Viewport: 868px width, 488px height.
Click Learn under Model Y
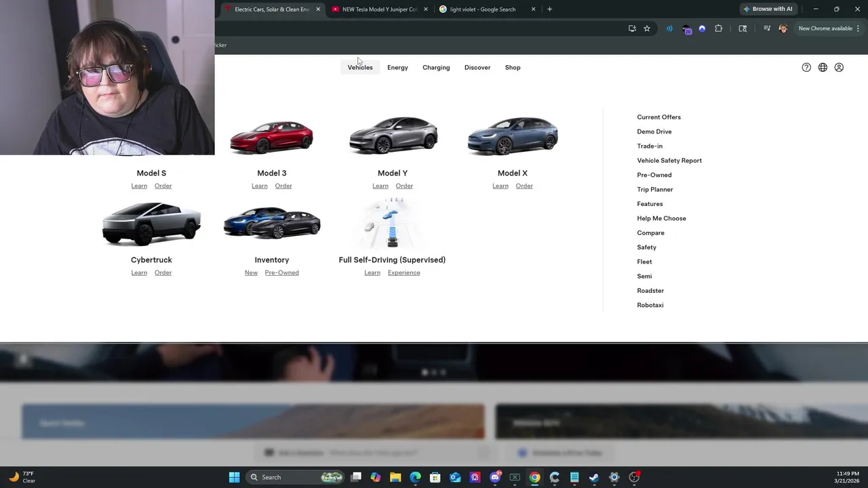coord(380,186)
